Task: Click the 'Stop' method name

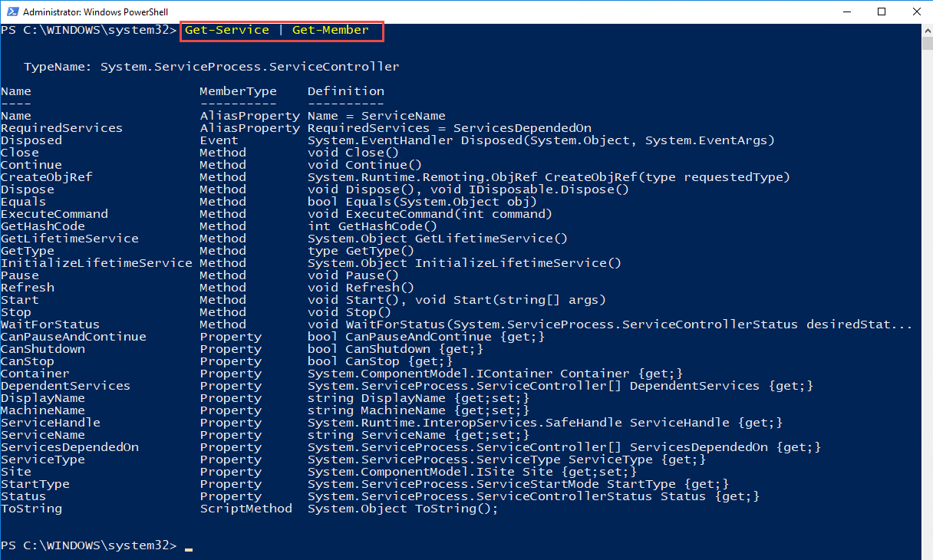Action: point(16,312)
